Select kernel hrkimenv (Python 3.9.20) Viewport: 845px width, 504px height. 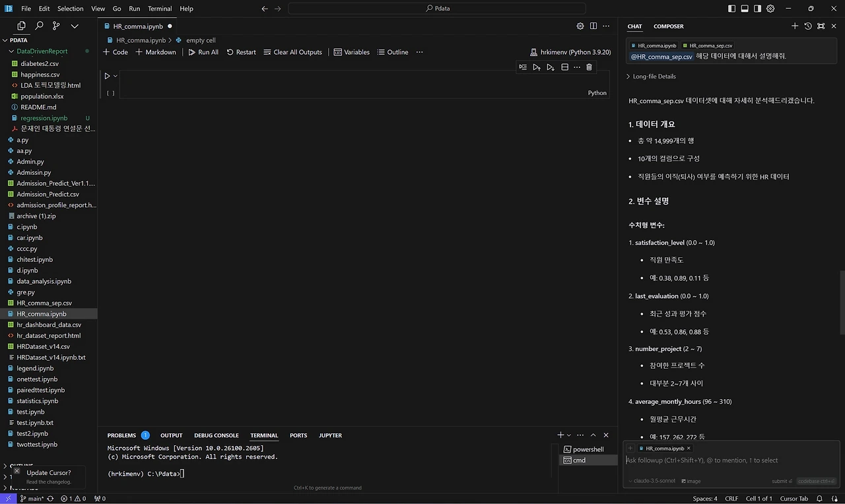coord(571,52)
